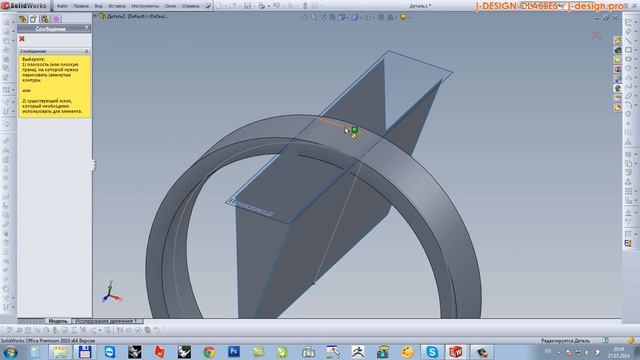Switch to the Исследование движения 1 tab
This screenshot has width=640, height=360.
[106, 321]
